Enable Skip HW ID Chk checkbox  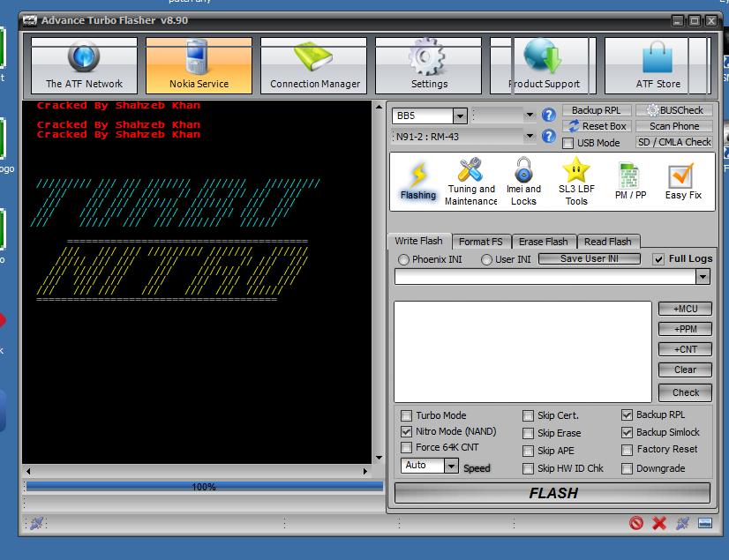pyautogui.click(x=528, y=468)
